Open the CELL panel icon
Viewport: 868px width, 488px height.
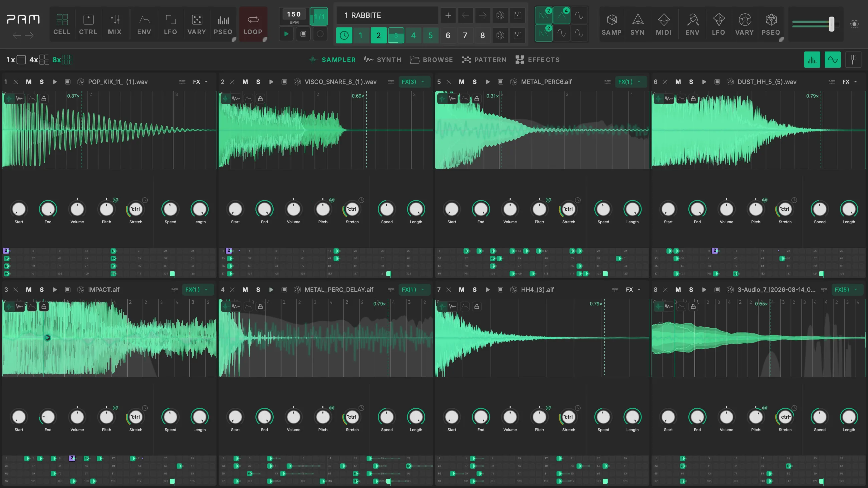[62, 24]
